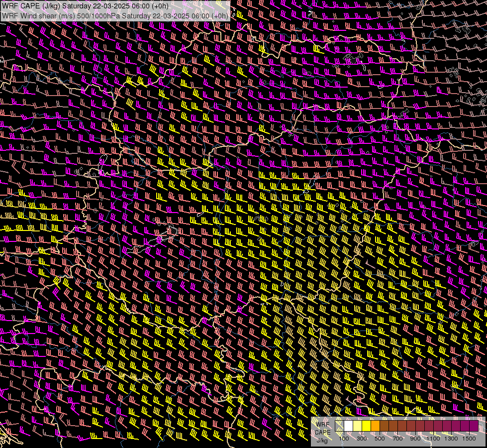
Task: Pick the bright yellow CAPE legend swatch
Action: (367, 426)
